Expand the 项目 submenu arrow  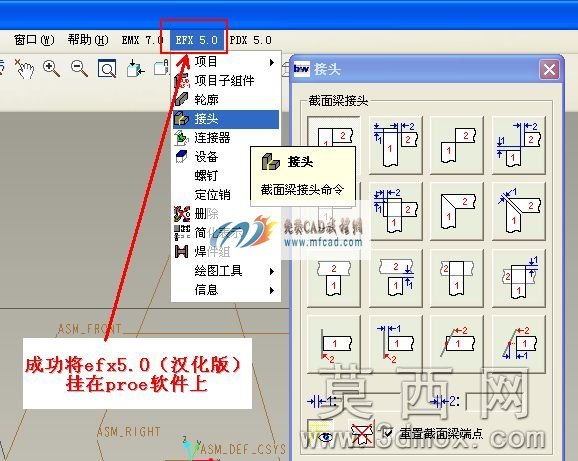(x=272, y=62)
